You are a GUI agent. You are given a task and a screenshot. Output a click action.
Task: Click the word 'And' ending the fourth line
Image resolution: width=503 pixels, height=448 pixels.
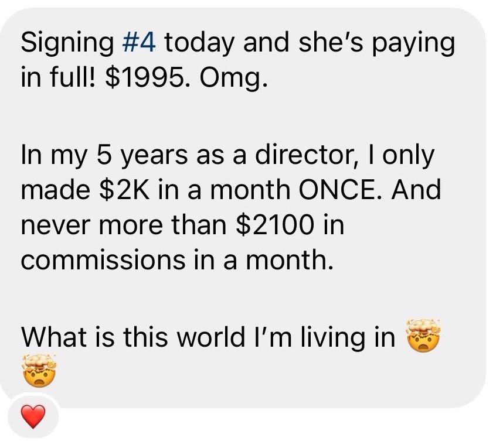tap(416, 190)
